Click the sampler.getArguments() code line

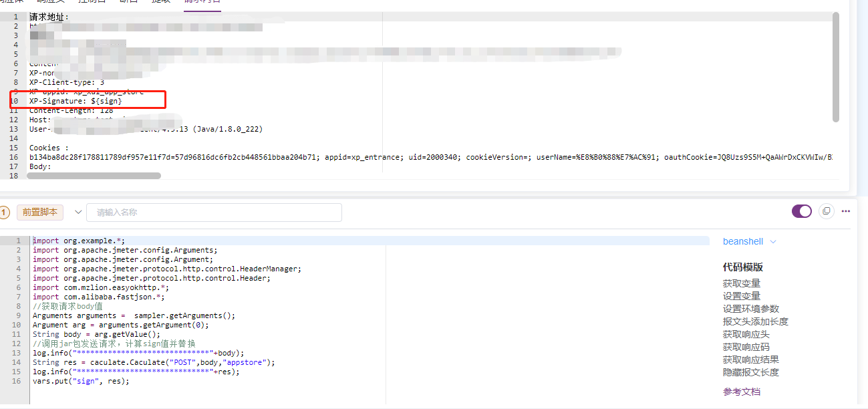tap(134, 315)
